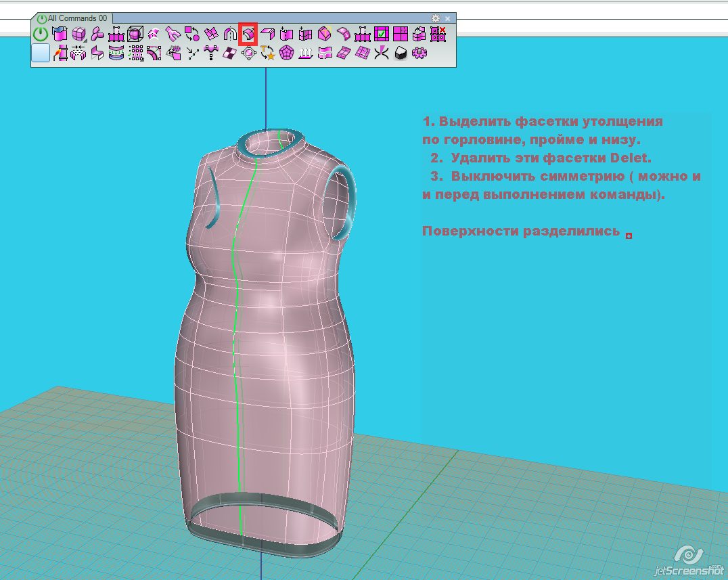Toggle the pink square with green checkmark
Viewport: 728px width, 580px height.
pyautogui.click(x=382, y=33)
